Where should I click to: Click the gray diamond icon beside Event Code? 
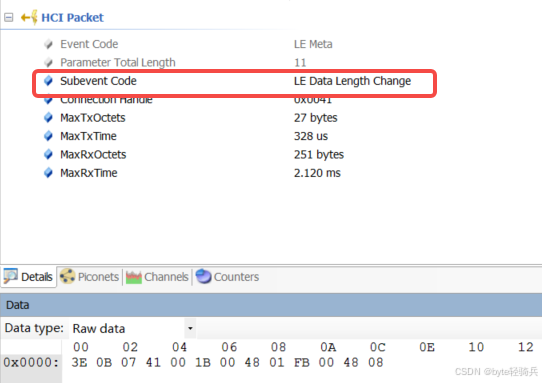(48, 44)
